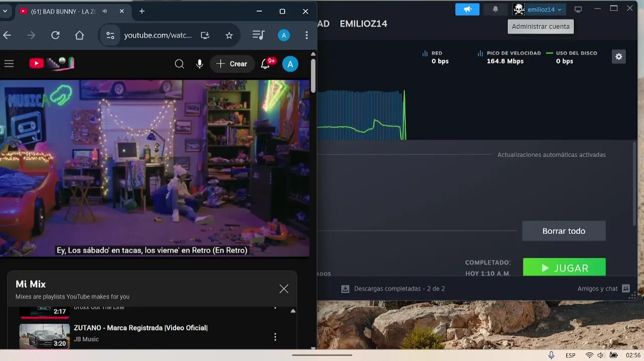This screenshot has height=361, width=644.
Task: Open Wi-Fi network tray icon
Action: point(589,355)
